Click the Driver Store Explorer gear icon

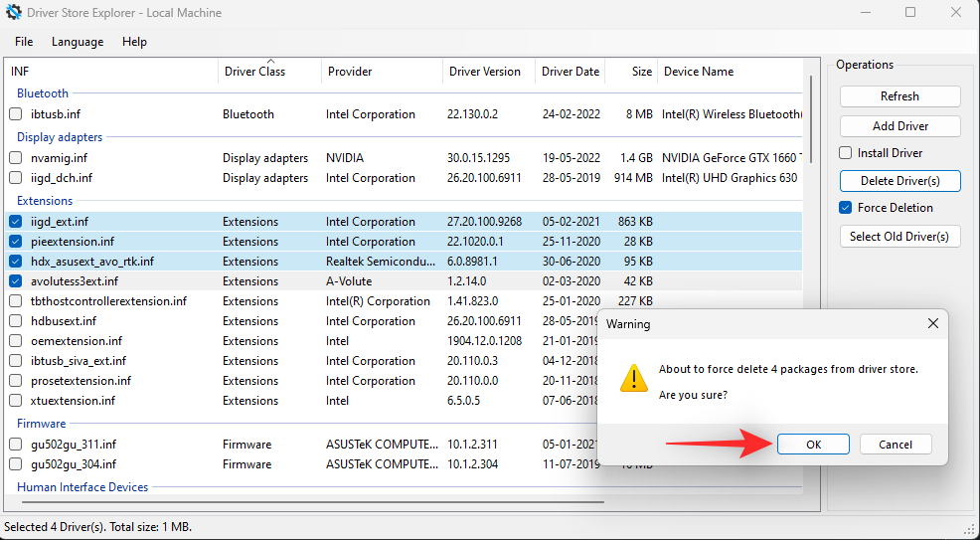(13, 13)
